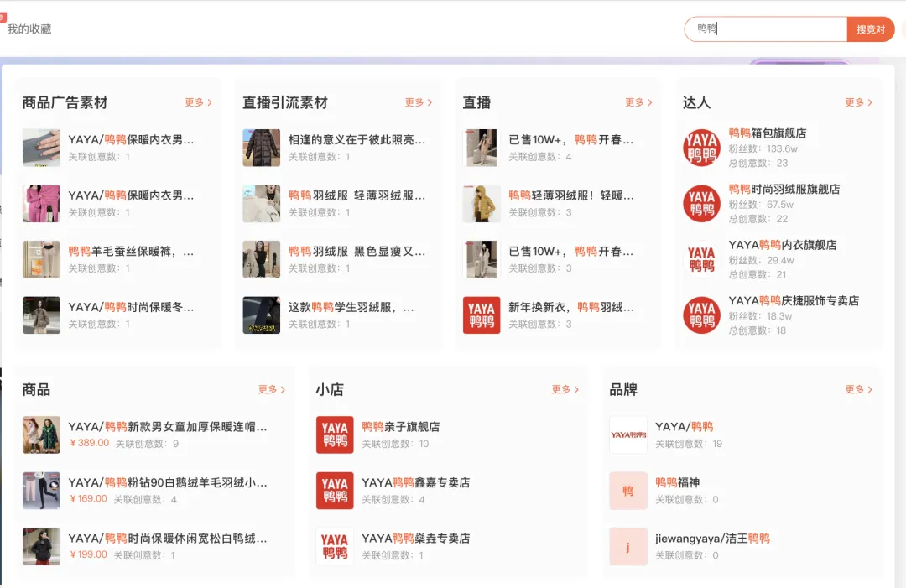This screenshot has width=906, height=588.
Task: Open first 已售10W+ livestream thumbnail with 4 creatives
Action: [x=482, y=148]
